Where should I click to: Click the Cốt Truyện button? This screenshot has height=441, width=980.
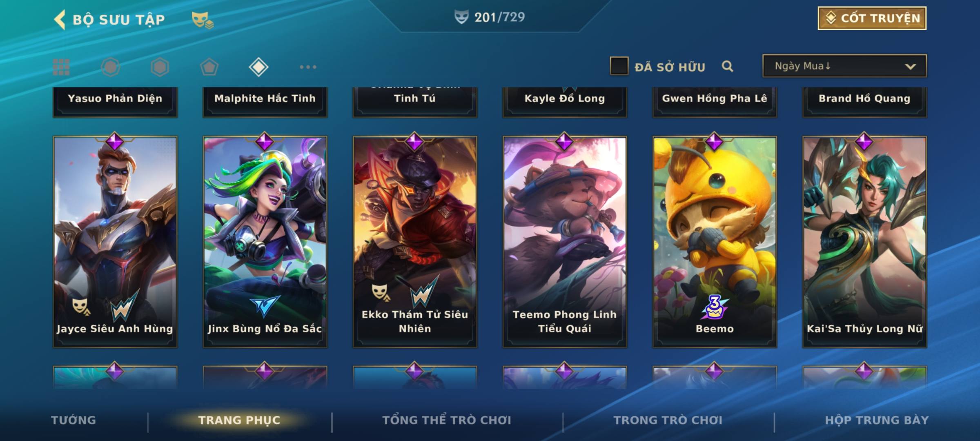coord(872,18)
